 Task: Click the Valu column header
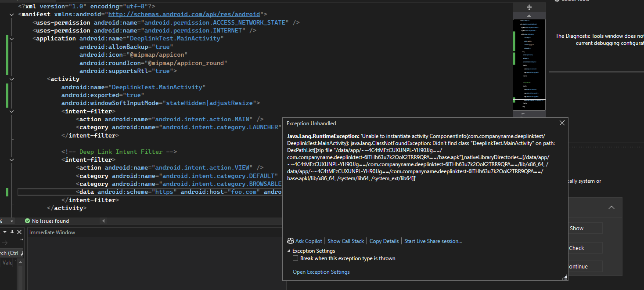click(x=8, y=262)
